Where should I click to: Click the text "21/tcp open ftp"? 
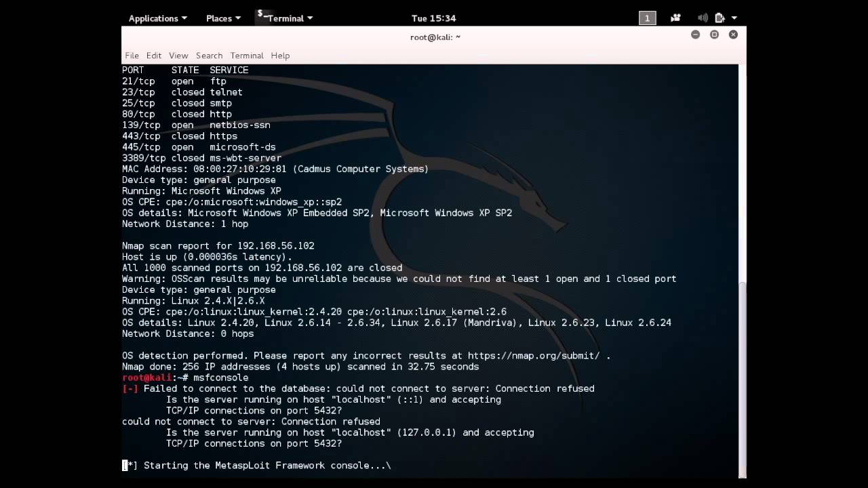[x=174, y=81]
